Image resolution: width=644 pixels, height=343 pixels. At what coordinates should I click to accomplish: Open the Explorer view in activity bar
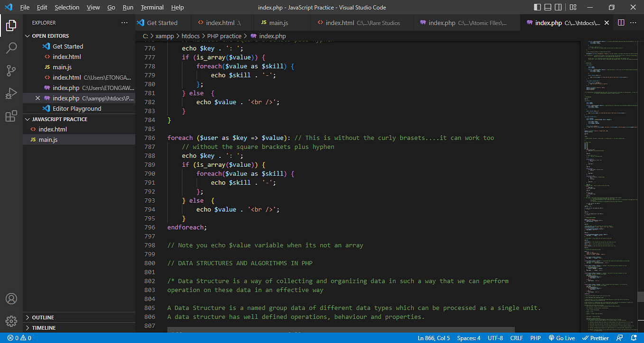tap(11, 25)
